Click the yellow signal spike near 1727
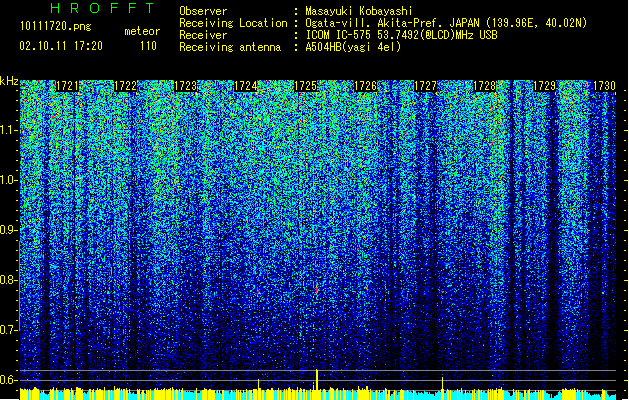The height and width of the screenshot is (400, 629). click(x=442, y=383)
